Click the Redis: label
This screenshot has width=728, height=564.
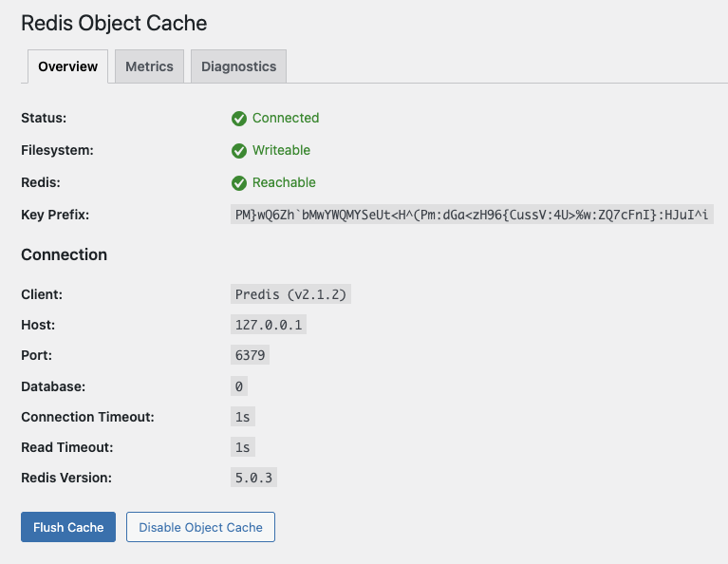pyautogui.click(x=41, y=182)
